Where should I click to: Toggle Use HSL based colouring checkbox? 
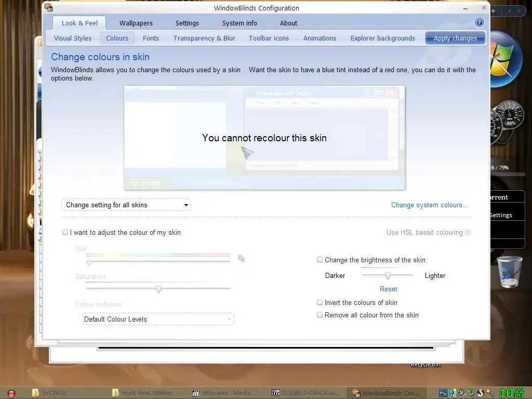(x=468, y=232)
